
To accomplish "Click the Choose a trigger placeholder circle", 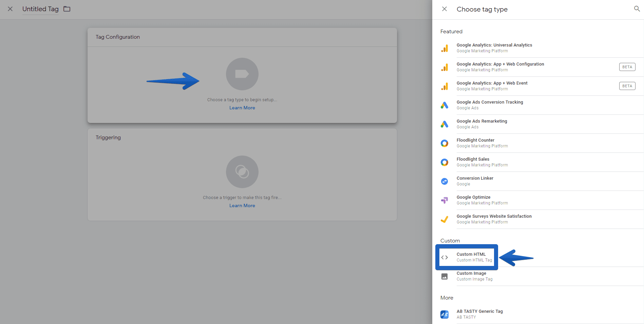I will coord(242,172).
